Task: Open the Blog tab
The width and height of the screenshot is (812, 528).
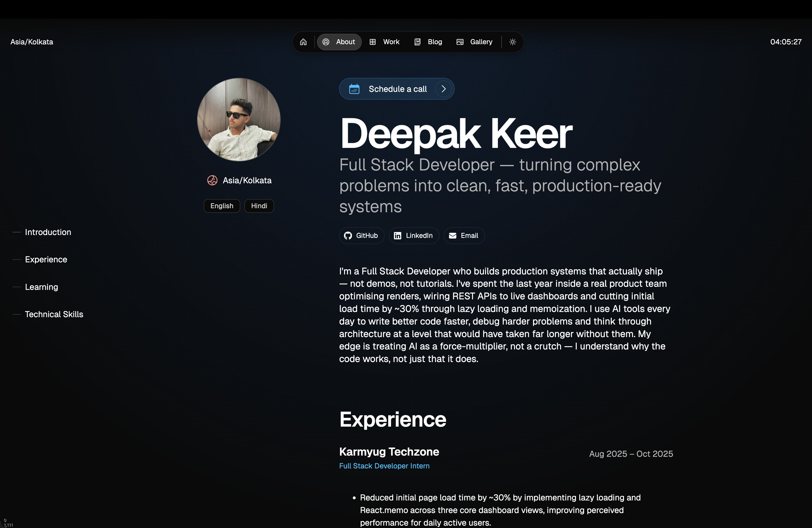Action: coord(428,42)
